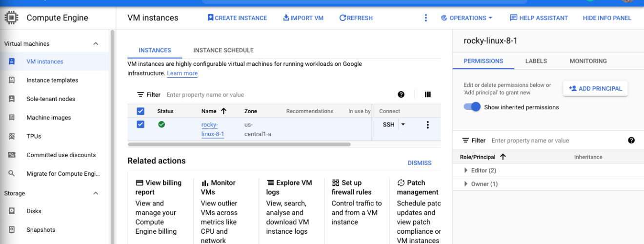Click the ADD PRINCIPAL button
This screenshot has height=244, width=644.
595,88
